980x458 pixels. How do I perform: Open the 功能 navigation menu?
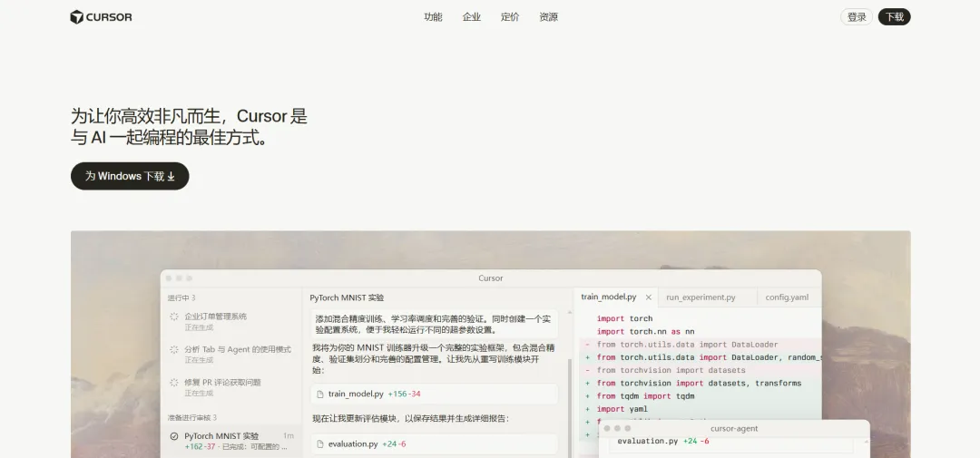pos(433,17)
